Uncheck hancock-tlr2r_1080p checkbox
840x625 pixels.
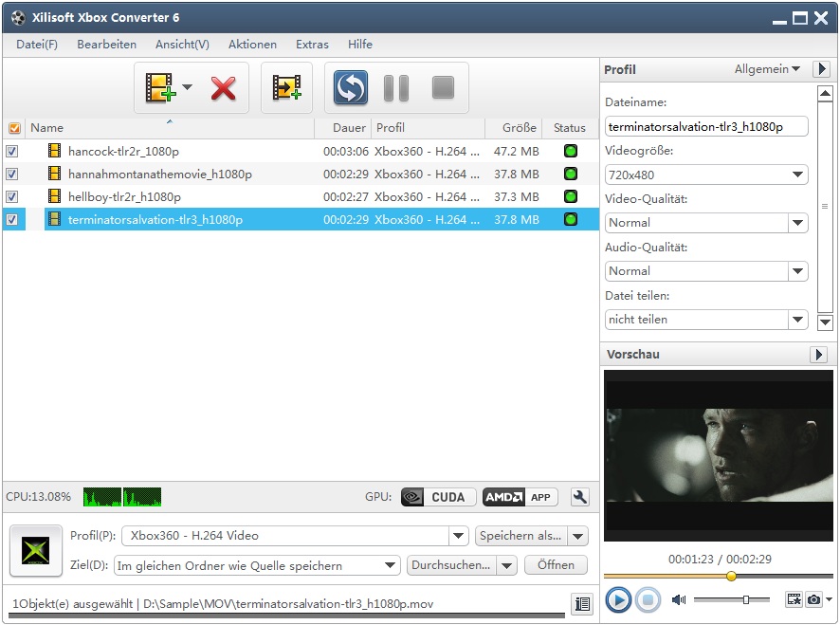11,151
